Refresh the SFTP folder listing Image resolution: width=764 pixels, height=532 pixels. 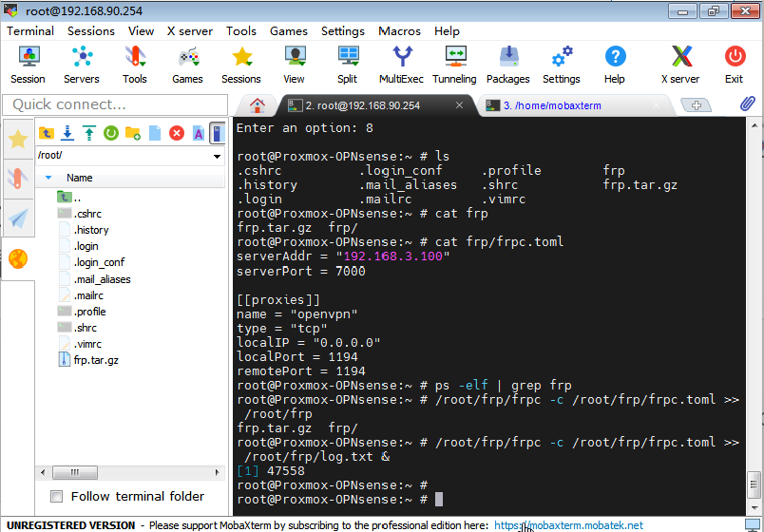110,134
